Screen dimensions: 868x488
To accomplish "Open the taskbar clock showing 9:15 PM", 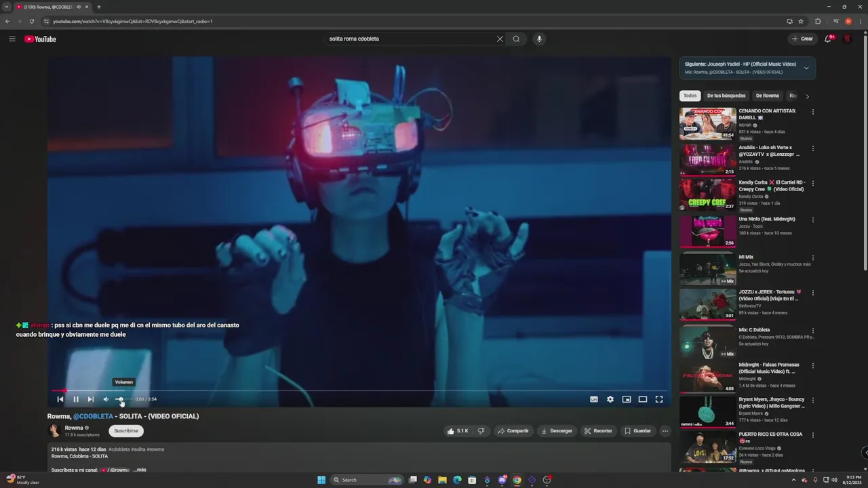I will (851, 480).
